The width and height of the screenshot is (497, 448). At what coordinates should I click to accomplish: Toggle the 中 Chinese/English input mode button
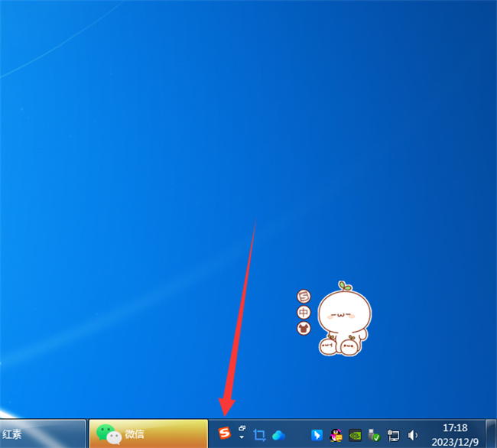click(304, 313)
